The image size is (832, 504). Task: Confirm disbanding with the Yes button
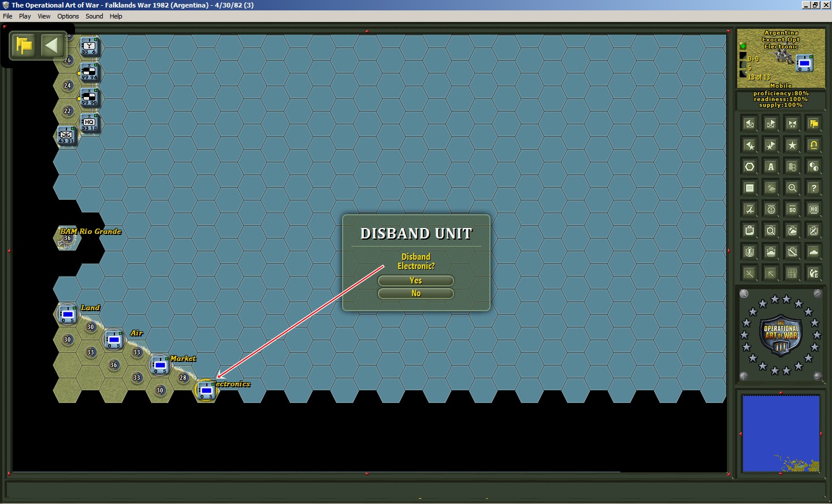pyautogui.click(x=415, y=281)
